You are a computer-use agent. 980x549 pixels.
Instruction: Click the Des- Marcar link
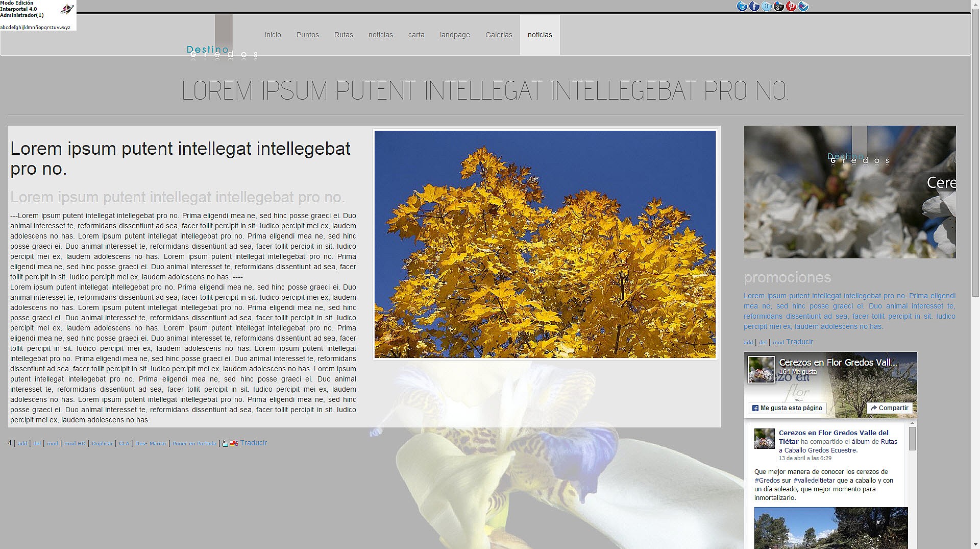click(x=151, y=444)
